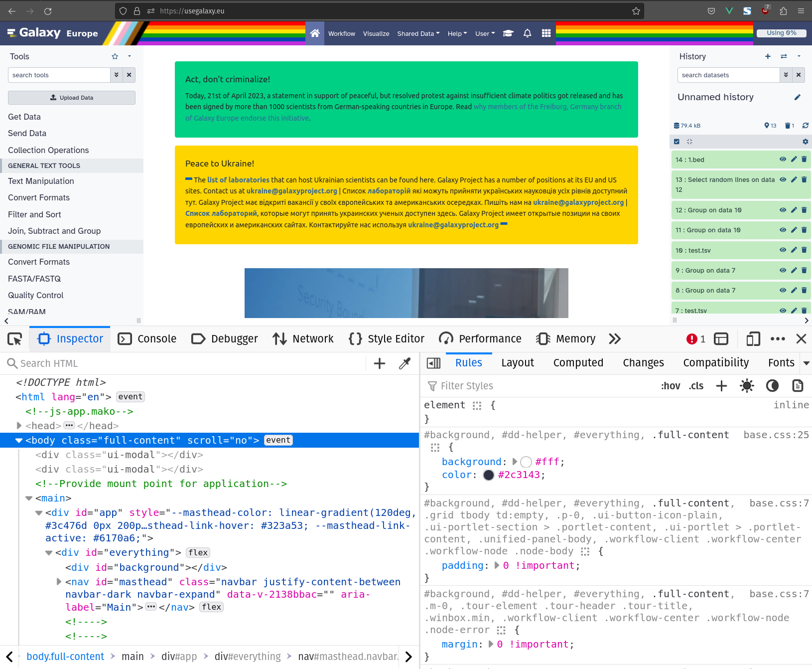The image size is (812, 669).
Task: Open the Computed side tab
Action: click(x=578, y=363)
